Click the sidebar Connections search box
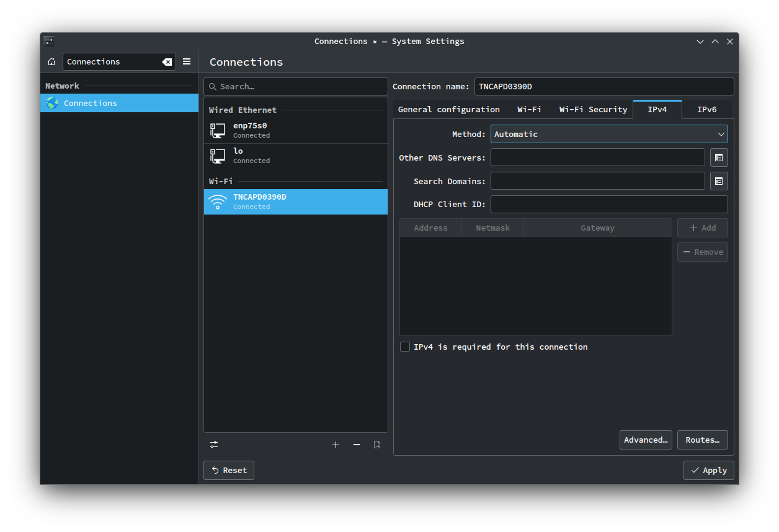Viewport: 779px width, 532px height. [119, 61]
